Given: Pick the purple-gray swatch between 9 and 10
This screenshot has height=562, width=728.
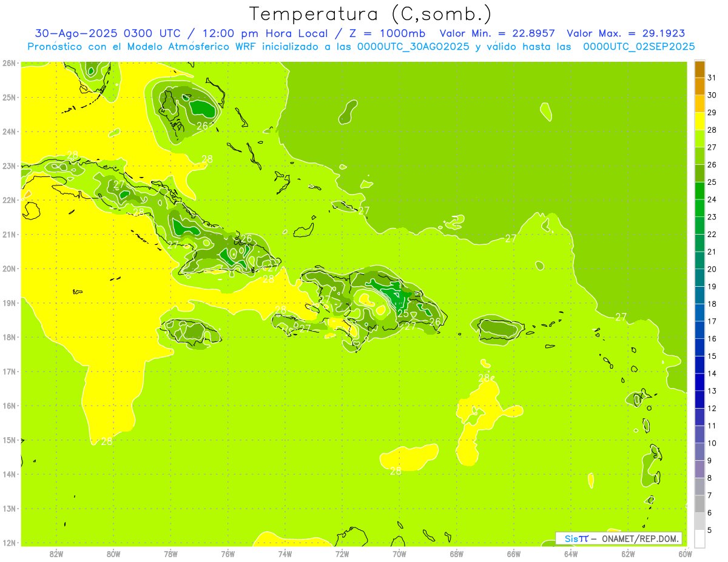Looking at the screenshot, I should click(699, 452).
